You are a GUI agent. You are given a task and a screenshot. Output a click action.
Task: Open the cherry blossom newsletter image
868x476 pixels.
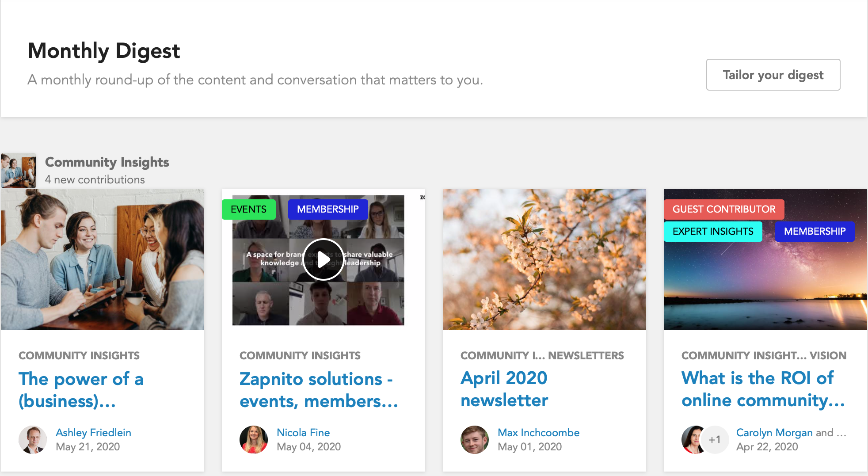[x=544, y=259]
